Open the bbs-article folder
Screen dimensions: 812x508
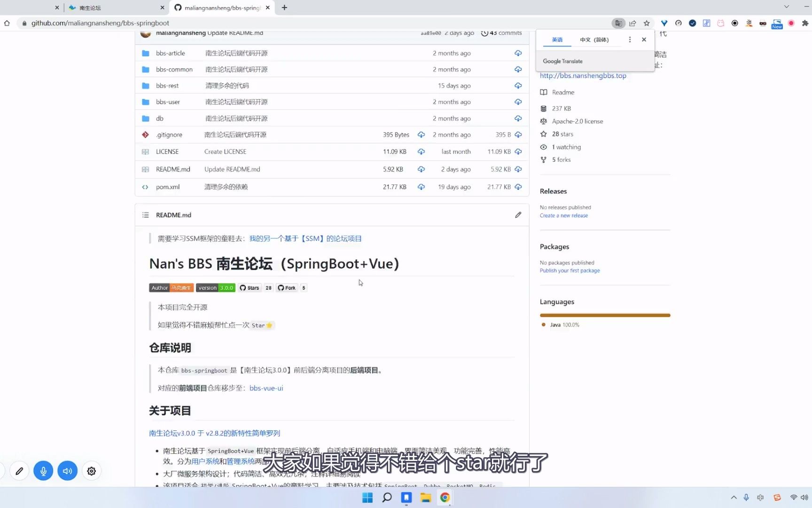point(170,53)
